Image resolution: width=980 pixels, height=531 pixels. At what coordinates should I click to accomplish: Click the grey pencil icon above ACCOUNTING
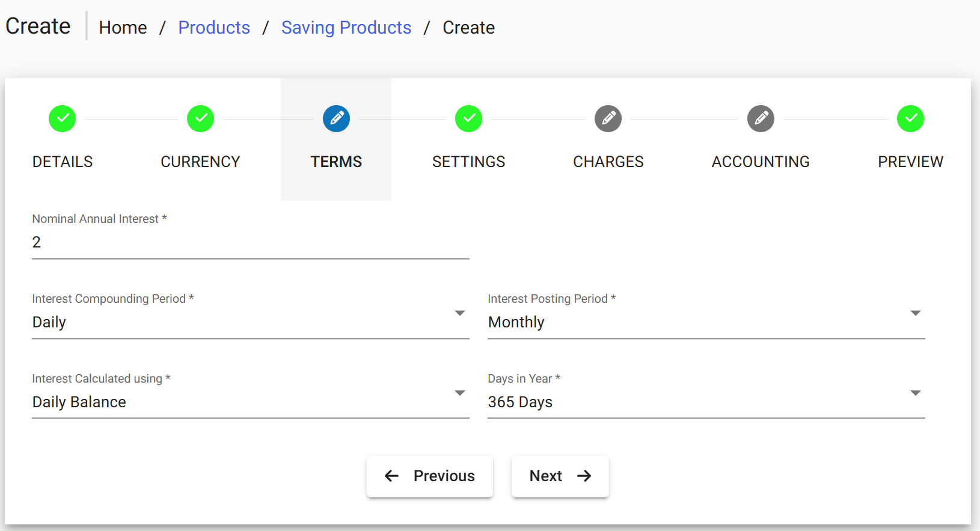pos(761,118)
